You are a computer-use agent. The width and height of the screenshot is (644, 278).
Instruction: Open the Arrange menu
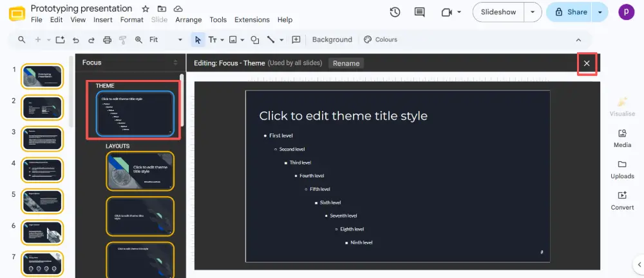[189, 20]
